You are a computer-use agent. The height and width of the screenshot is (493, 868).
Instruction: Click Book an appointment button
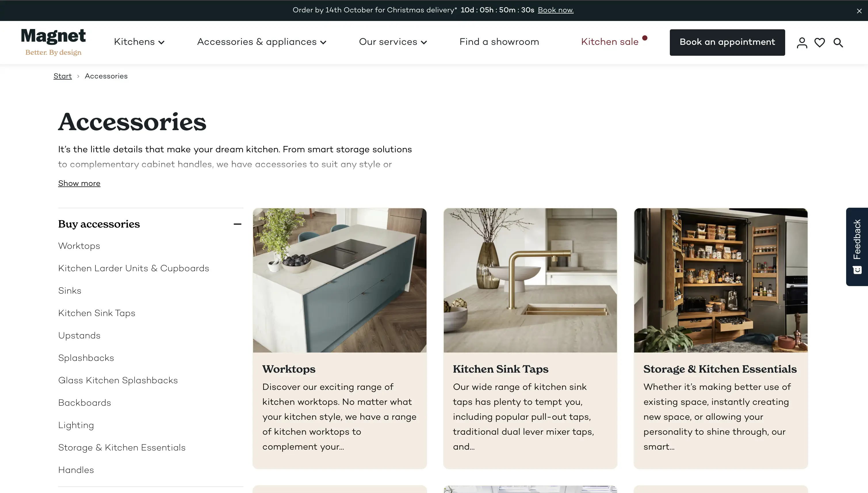(727, 42)
